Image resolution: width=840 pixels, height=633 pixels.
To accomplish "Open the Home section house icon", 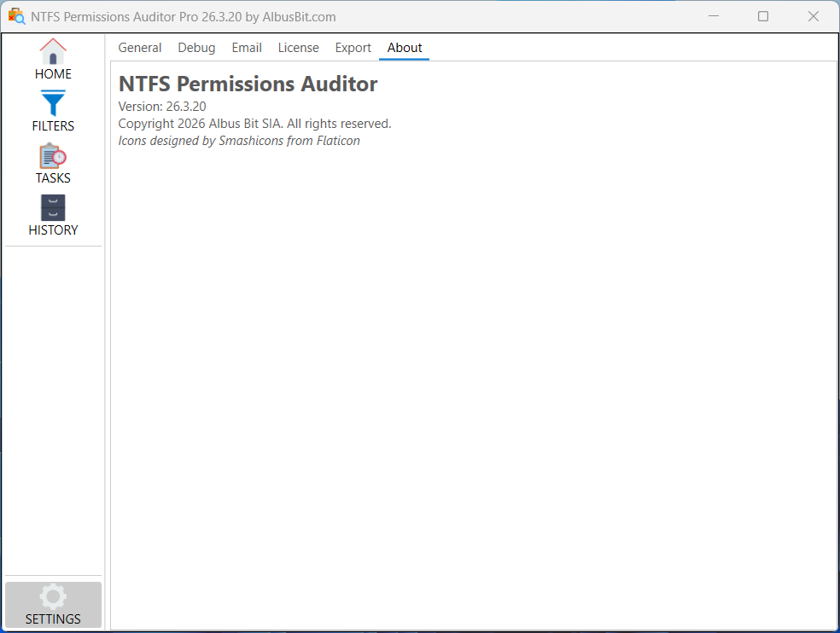I will (x=53, y=51).
